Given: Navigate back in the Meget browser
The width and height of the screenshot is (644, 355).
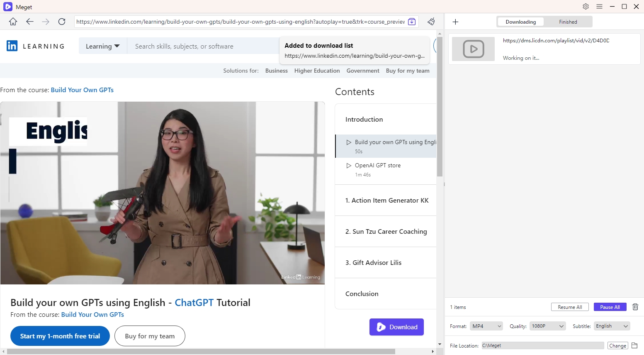Looking at the screenshot, I should (x=29, y=22).
